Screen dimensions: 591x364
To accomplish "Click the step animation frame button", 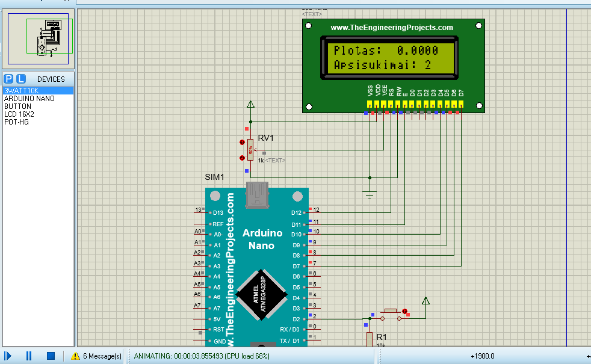I will (8, 356).
